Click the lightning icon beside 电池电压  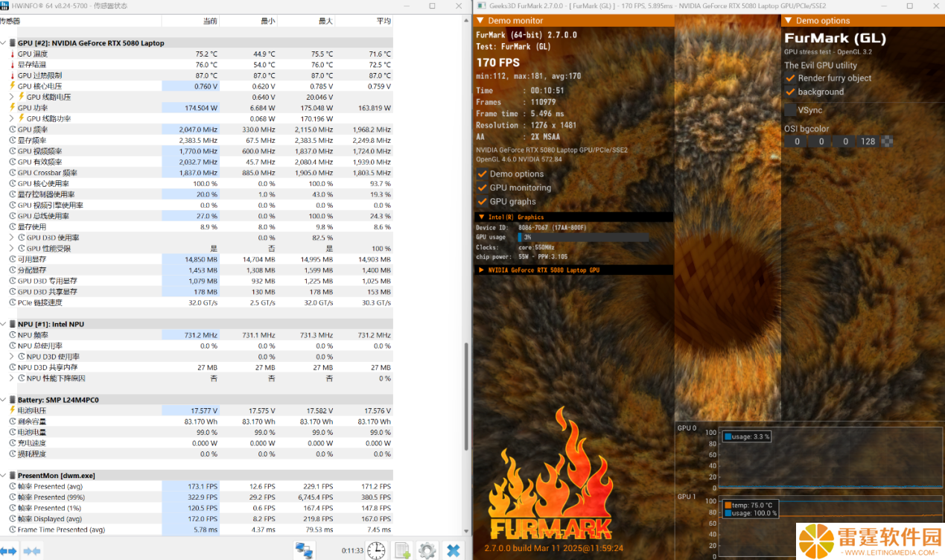pyautogui.click(x=13, y=410)
